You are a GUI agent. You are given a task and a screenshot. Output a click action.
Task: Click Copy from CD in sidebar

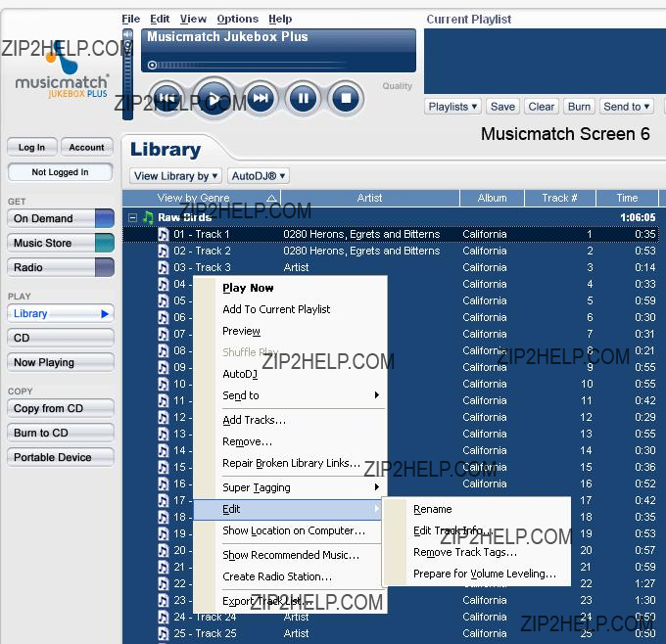click(61, 408)
